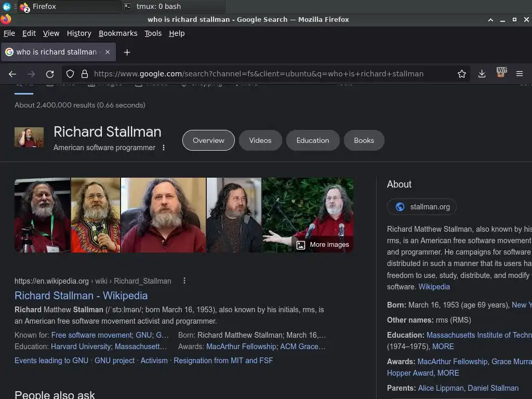
Task: Open the Firefox hamburger application menu
Action: tap(520, 74)
